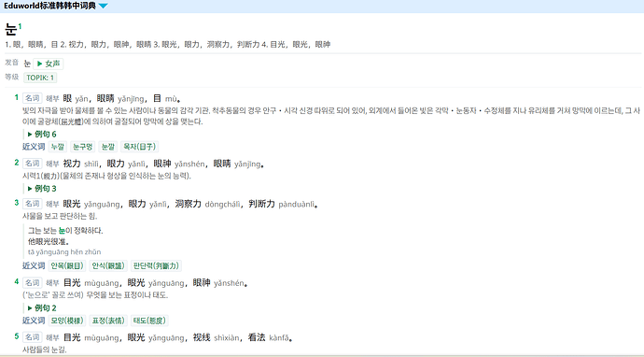Click the word 判断力 in definition 3
This screenshot has height=357, width=644.
[x=261, y=204]
